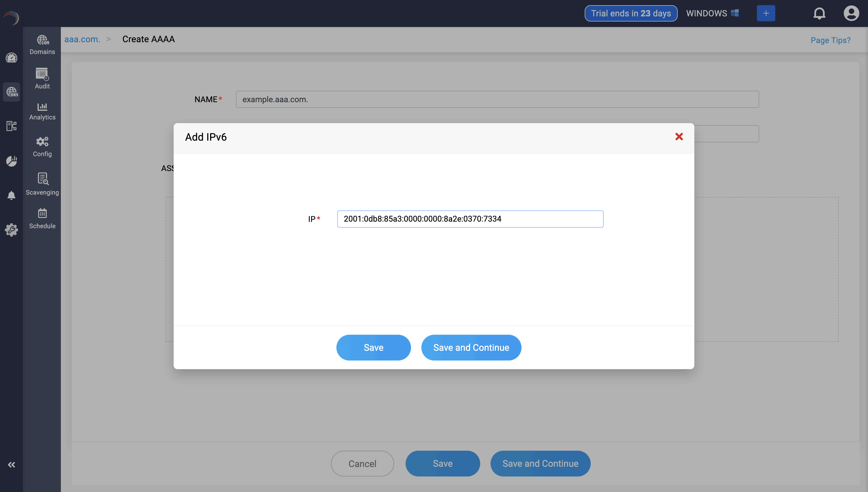Open the WINDOWS environment selector
The width and height of the screenshot is (868, 492).
click(712, 13)
